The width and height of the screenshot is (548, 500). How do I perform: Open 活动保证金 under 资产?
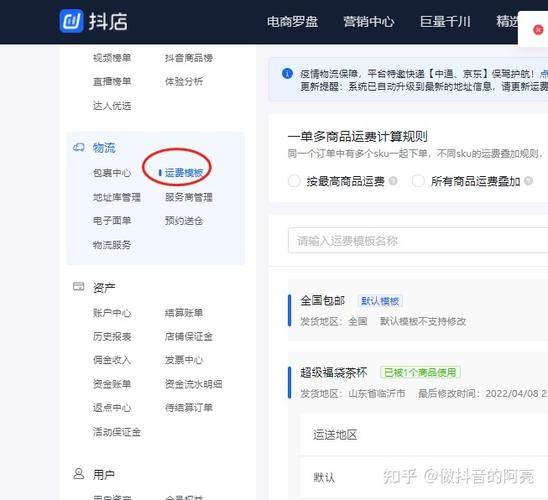pos(117,432)
